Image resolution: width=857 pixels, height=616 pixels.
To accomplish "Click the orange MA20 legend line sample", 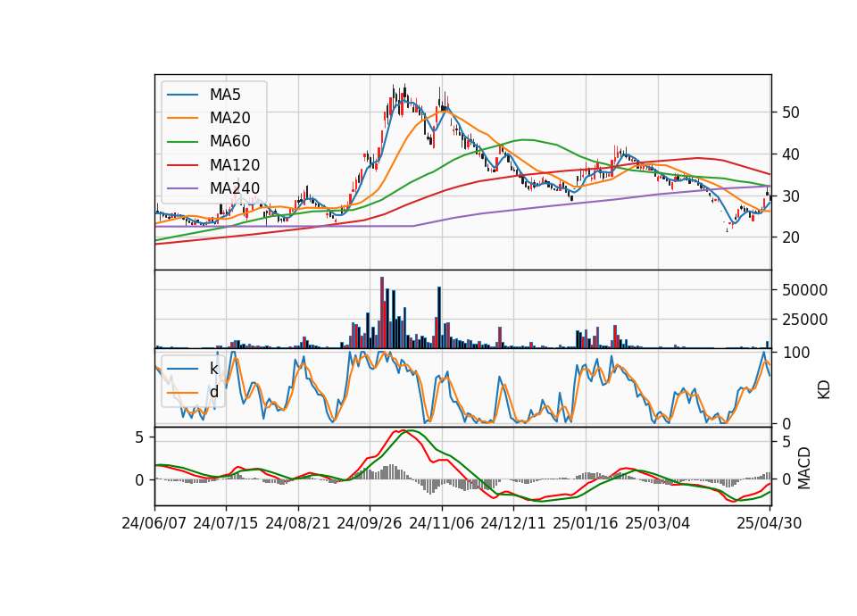I will [x=182, y=118].
